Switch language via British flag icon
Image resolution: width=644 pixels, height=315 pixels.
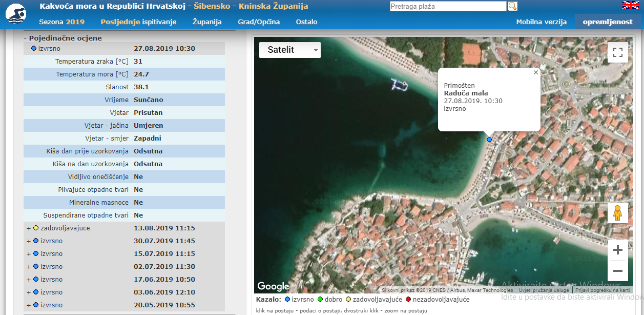click(x=630, y=5)
